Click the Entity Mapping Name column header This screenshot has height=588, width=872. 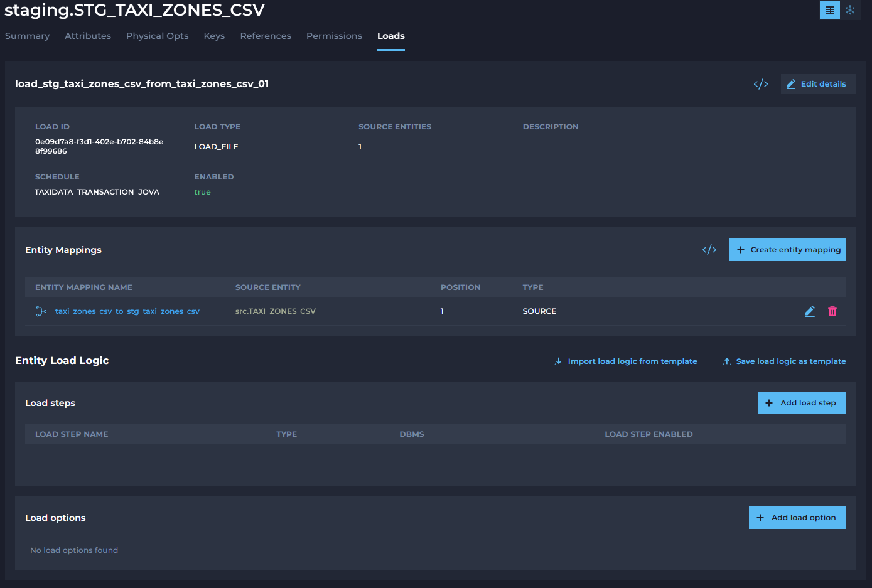pyautogui.click(x=84, y=287)
